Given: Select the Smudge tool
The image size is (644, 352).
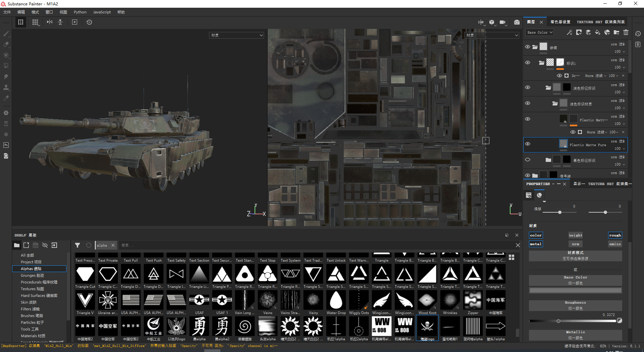Looking at the screenshot, I should tap(6, 77).
